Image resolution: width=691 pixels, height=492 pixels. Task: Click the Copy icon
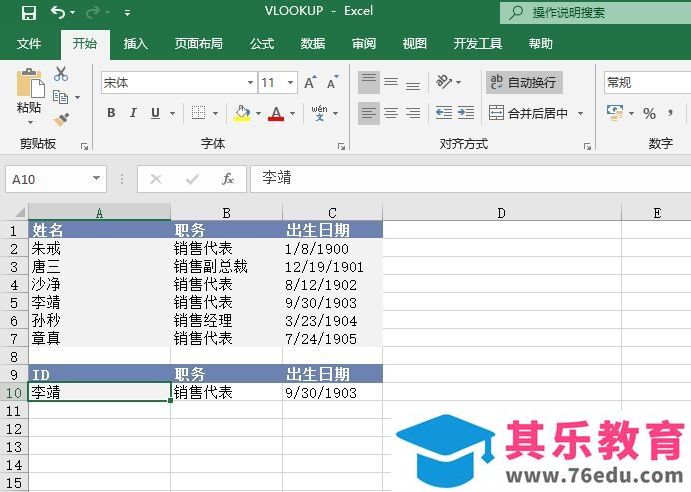[60, 97]
